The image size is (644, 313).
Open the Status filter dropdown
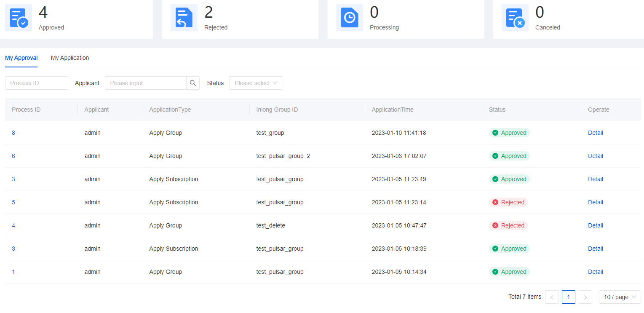pos(256,83)
